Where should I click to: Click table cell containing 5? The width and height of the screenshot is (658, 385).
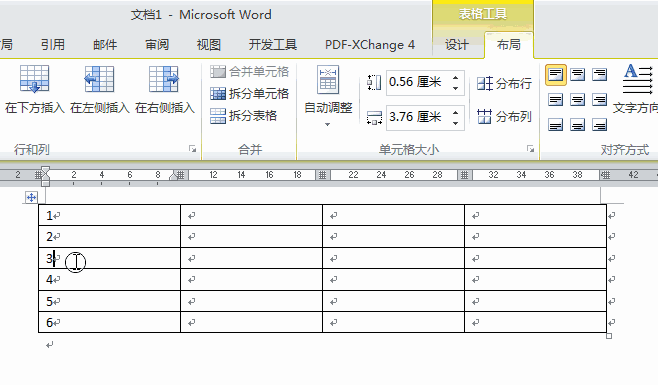pyautogui.click(x=109, y=301)
